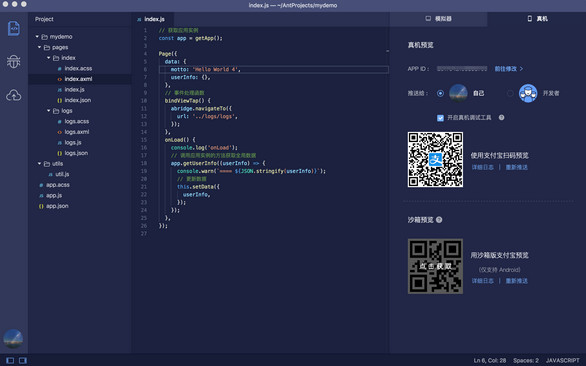Screen dimensions: 586x366
Task: Toggle the right panel layout icon in status bar
Action: 23,360
